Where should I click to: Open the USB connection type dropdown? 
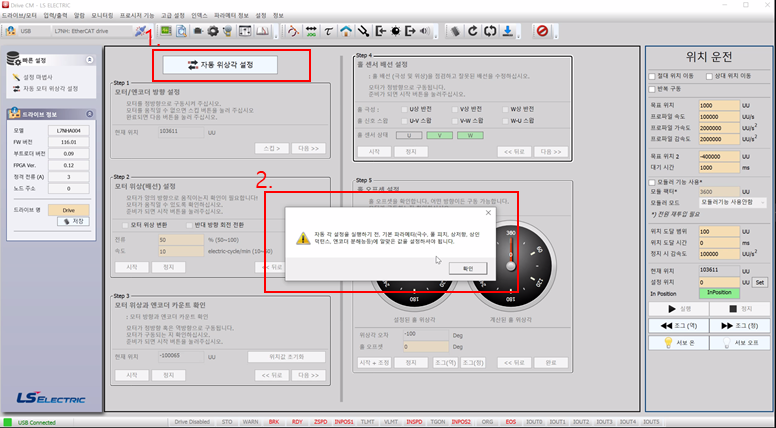35,31
